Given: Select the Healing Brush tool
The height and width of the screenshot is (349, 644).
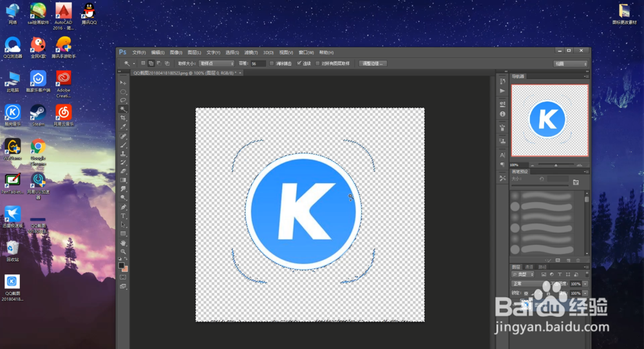Looking at the screenshot, I should click(x=123, y=136).
